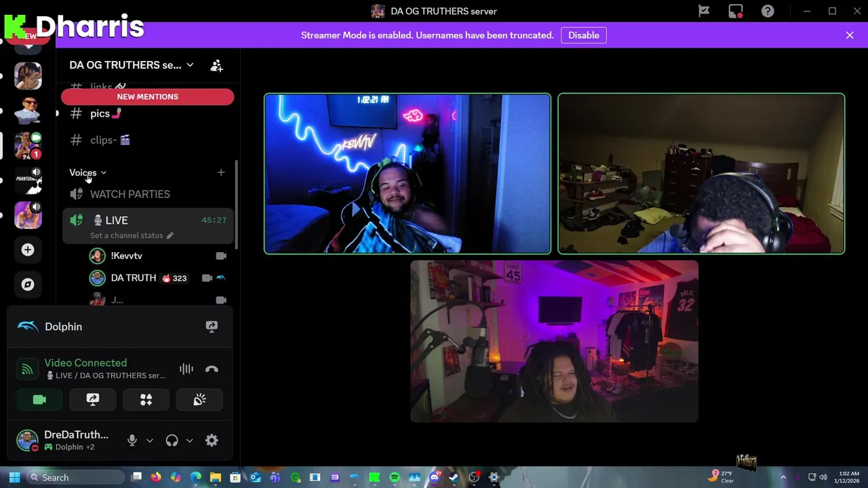The height and width of the screenshot is (488, 868).
Task: Open the screen share icon in the title bar
Action: tap(736, 11)
